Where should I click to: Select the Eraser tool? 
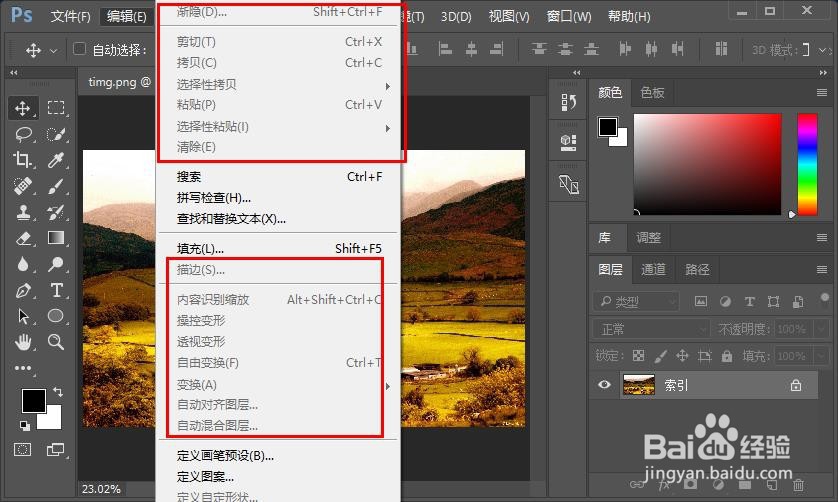click(22, 238)
